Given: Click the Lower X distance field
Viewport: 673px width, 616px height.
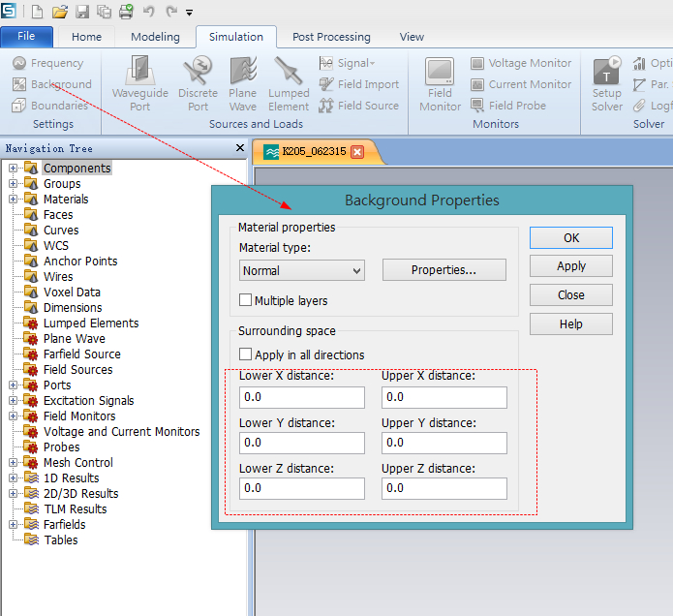Looking at the screenshot, I should click(302, 397).
